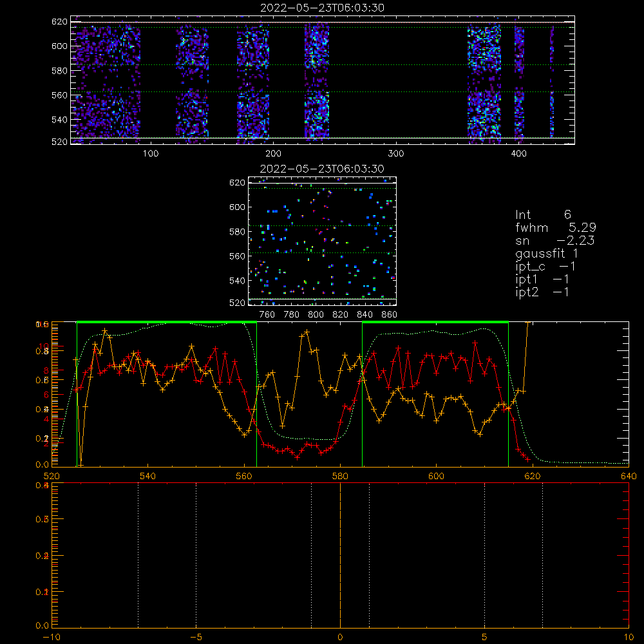Image resolution: width=644 pixels, height=644 pixels.
Task: Select the 'Int 6' readout
Action: pyautogui.click(x=543, y=214)
